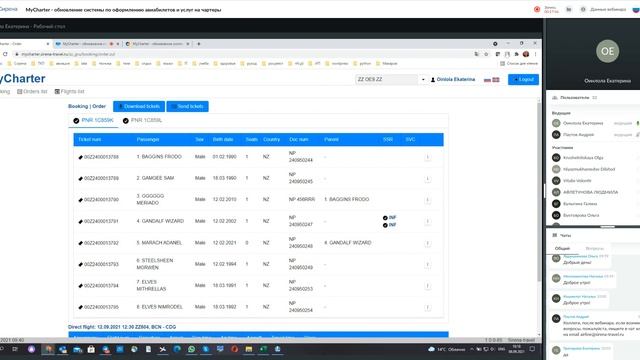This screenshot has width=640, height=360.
Task: Select the Общий chat tab
Action: point(562,248)
